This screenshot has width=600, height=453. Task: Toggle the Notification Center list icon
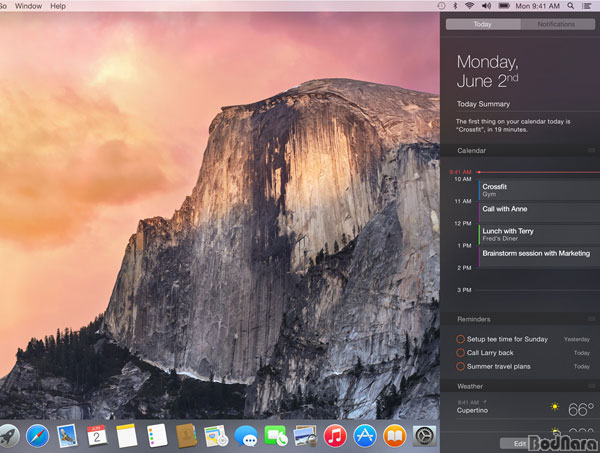(586, 6)
